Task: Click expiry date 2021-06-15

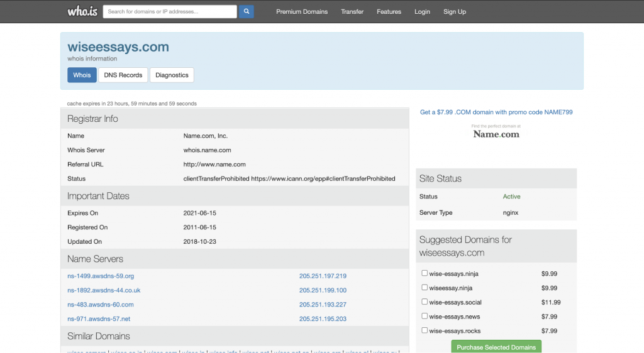Action: pyautogui.click(x=199, y=213)
